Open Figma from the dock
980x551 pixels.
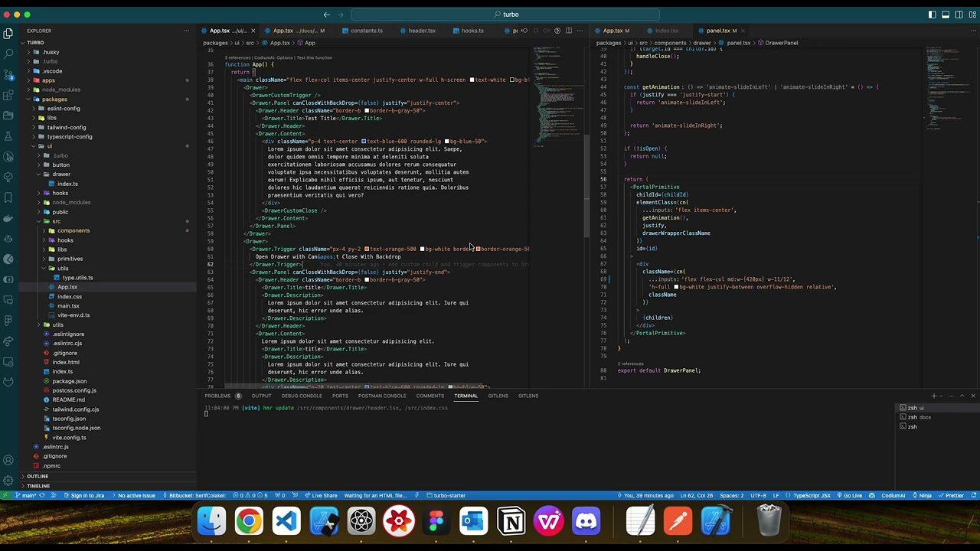[436, 522]
